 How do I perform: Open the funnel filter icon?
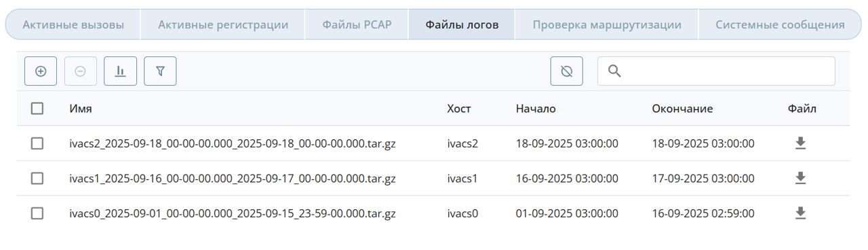point(161,71)
